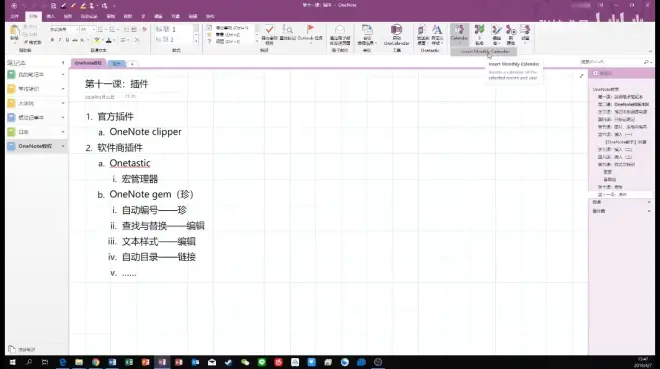This screenshot has height=369, width=660.
Task: Click the add new section plus tab
Action: pos(132,64)
